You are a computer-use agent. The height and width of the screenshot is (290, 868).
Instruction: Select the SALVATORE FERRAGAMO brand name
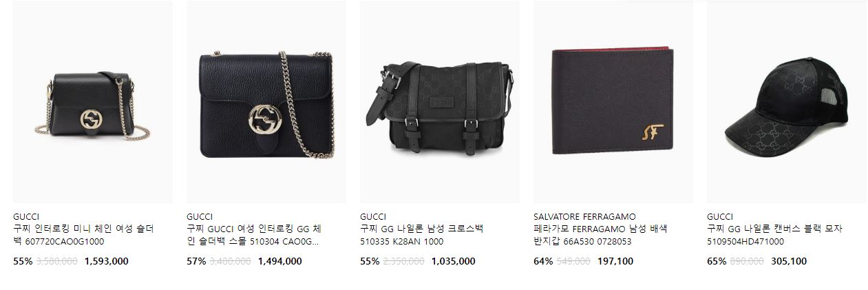584,216
